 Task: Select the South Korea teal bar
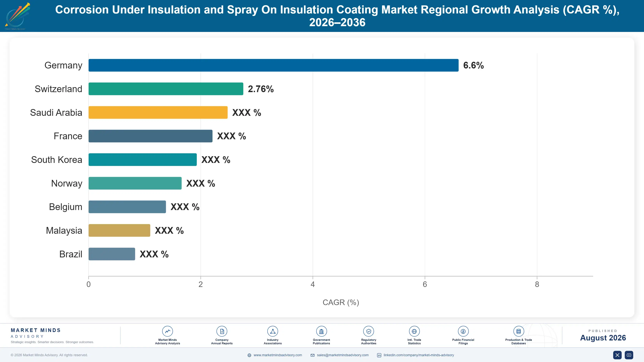143,159
